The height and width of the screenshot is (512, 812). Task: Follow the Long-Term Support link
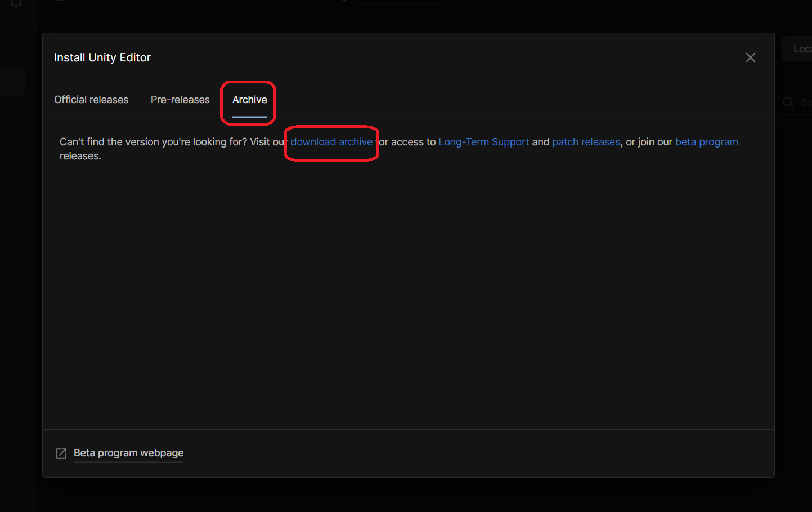484,142
